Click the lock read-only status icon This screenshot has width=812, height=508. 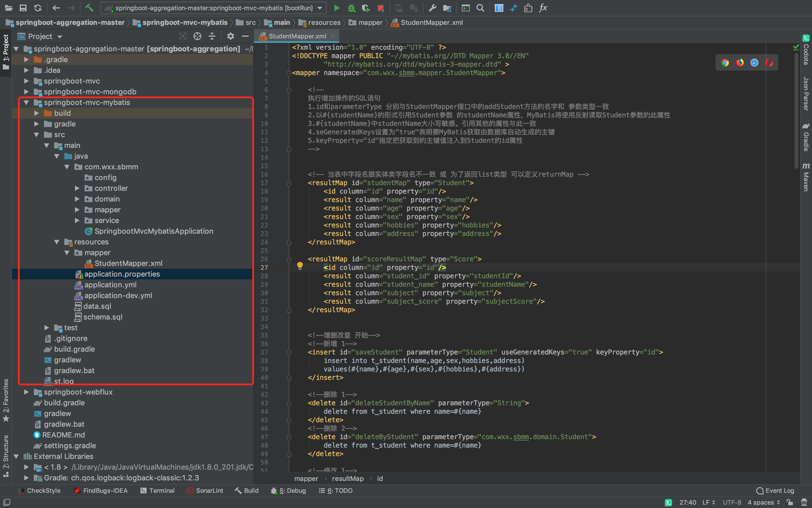(x=790, y=502)
